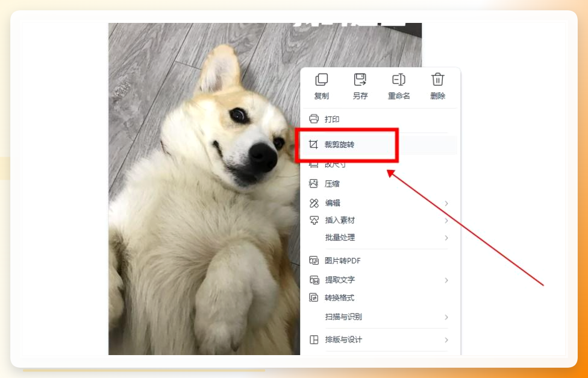Click the Save As (另存) icon
588x378 pixels.
pyautogui.click(x=360, y=80)
